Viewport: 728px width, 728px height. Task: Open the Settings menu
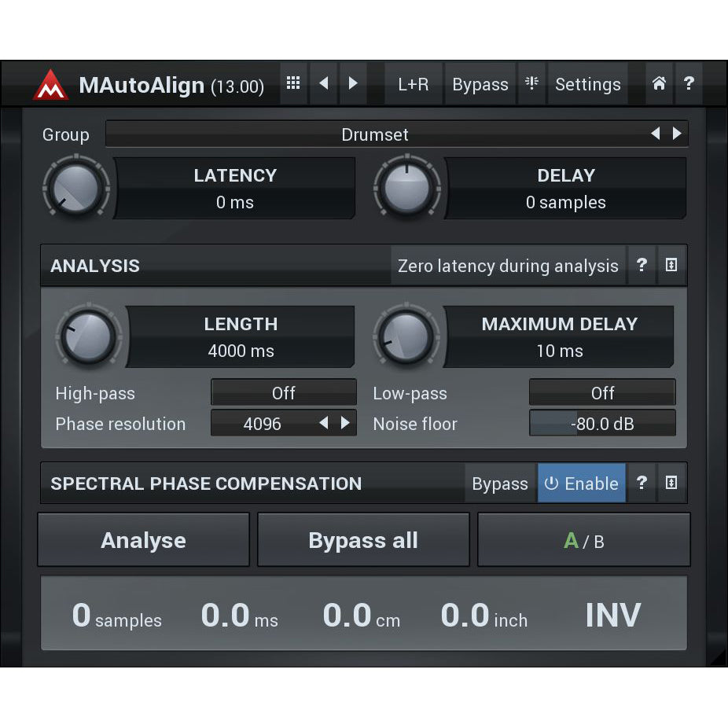587,84
